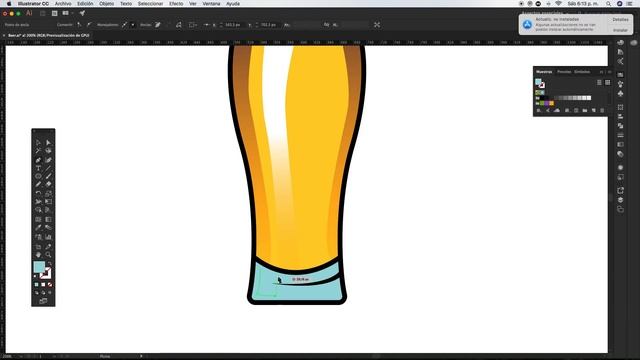Click Instalar on the update notification
Viewport: 640px width, 360px height.
pyautogui.click(x=620, y=30)
